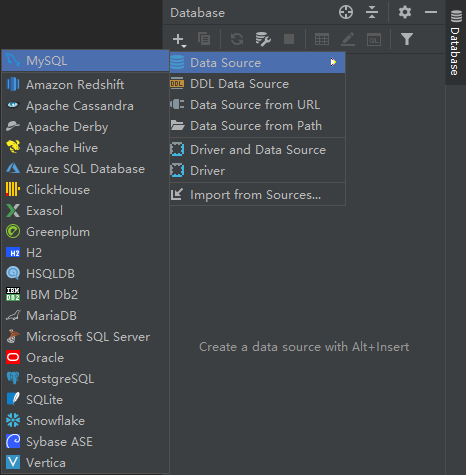
Task: Open the query console QL icon
Action: click(374, 40)
